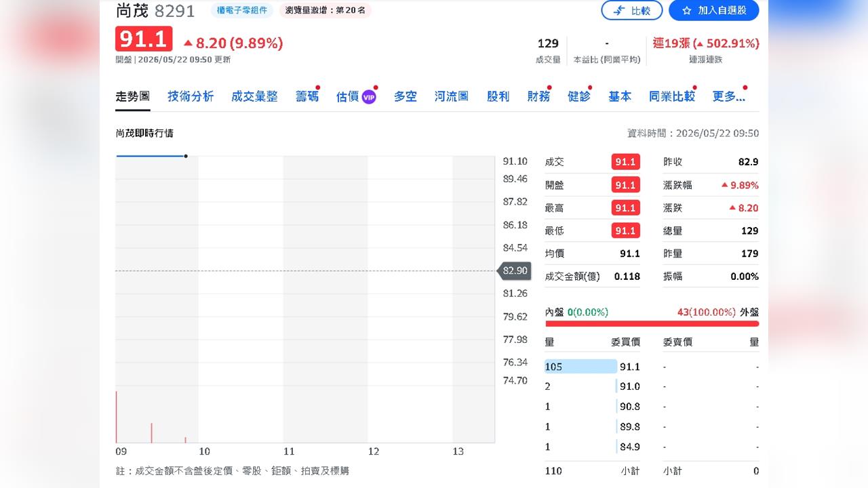Click the large 91.1 price badge
This screenshot has width=868, height=488.
pos(144,39)
